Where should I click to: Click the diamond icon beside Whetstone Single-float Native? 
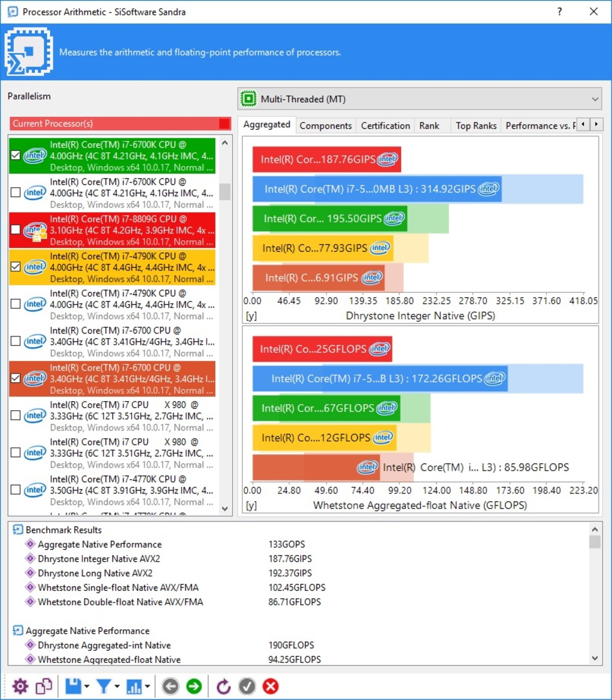click(30, 587)
